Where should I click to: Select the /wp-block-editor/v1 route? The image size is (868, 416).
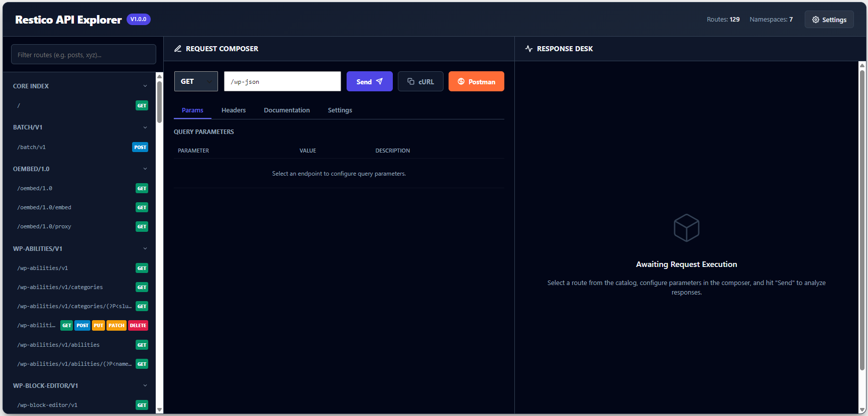(x=82, y=405)
